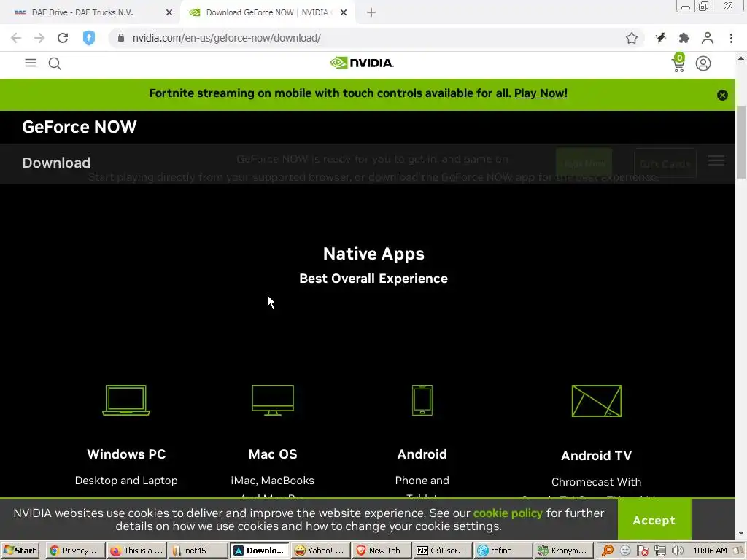
Task: Open the Chrome profile menu
Action: click(708, 38)
